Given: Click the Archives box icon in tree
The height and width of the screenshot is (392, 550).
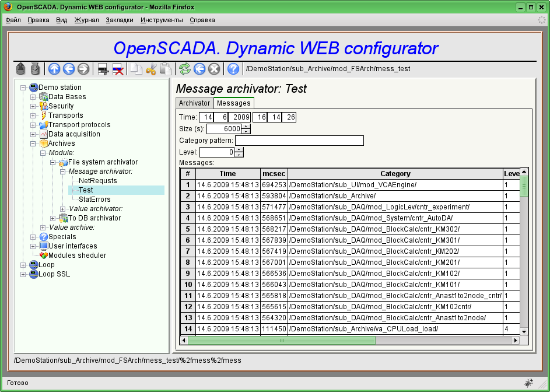Looking at the screenshot, I should point(44,143).
